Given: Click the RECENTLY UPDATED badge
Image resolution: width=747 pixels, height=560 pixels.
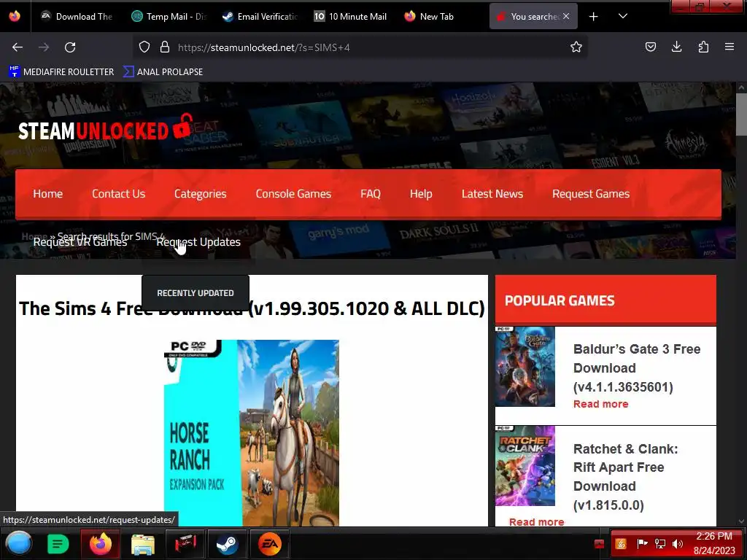Looking at the screenshot, I should tap(196, 293).
